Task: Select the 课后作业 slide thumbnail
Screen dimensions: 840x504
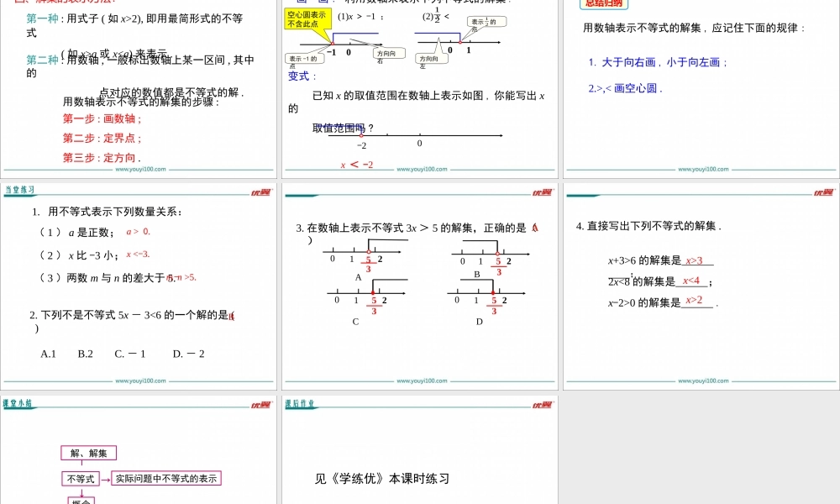Action: click(420, 450)
